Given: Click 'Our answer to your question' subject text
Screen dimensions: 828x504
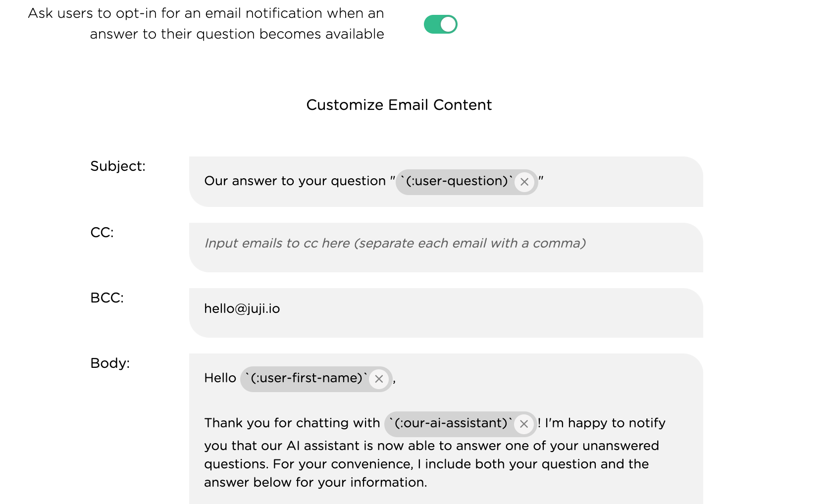Looking at the screenshot, I should [x=295, y=181].
